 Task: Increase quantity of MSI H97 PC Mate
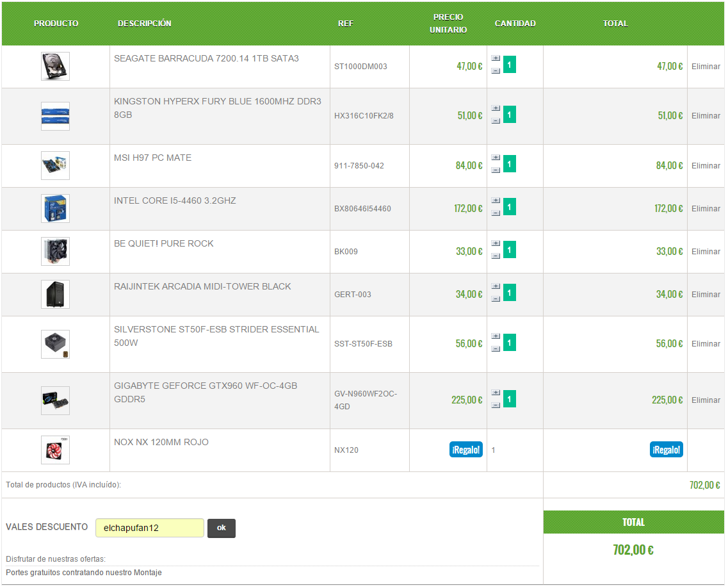pyautogui.click(x=496, y=158)
